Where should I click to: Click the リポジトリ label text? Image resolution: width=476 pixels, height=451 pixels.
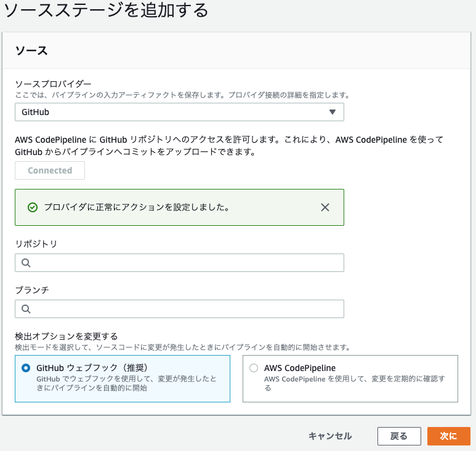point(36,244)
